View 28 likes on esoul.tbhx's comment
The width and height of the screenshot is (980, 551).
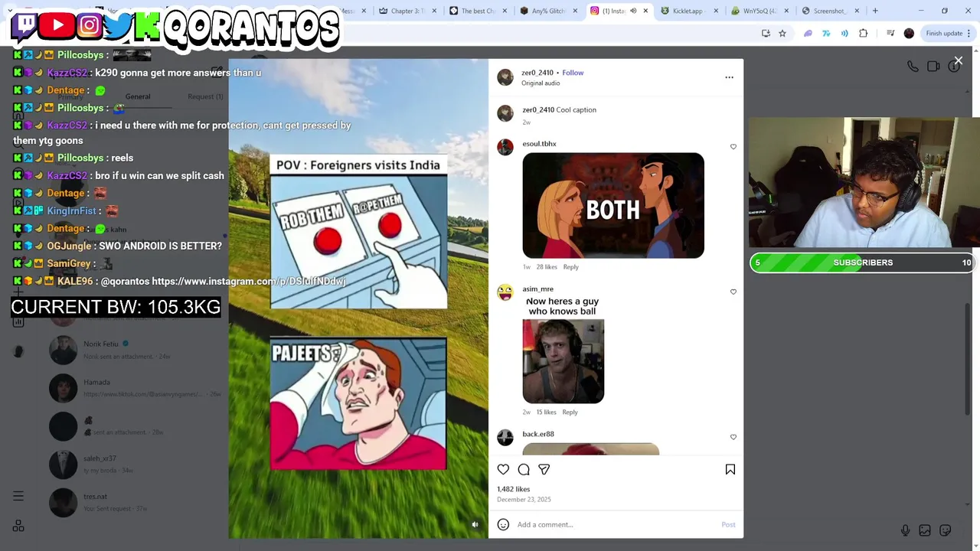coord(547,267)
